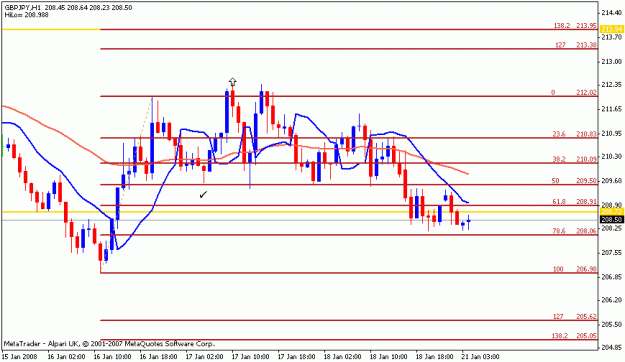
Task: Click the Fibonacci label 23.6 210.83
Action: click(x=575, y=134)
